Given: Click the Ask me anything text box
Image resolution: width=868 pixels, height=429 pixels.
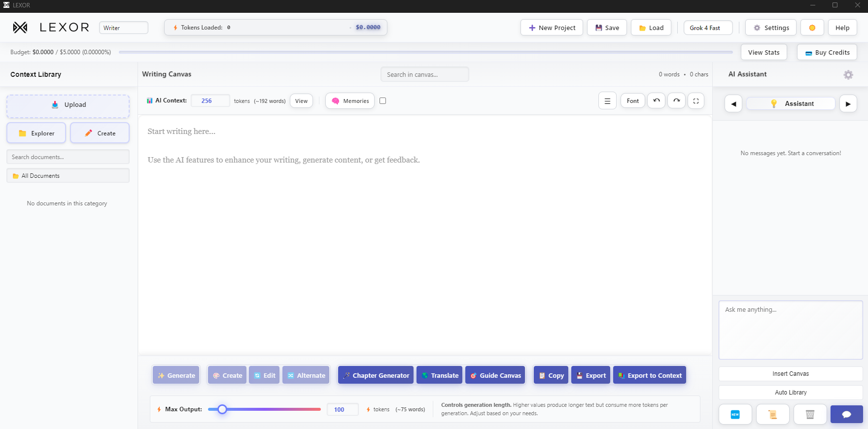Looking at the screenshot, I should tap(791, 330).
